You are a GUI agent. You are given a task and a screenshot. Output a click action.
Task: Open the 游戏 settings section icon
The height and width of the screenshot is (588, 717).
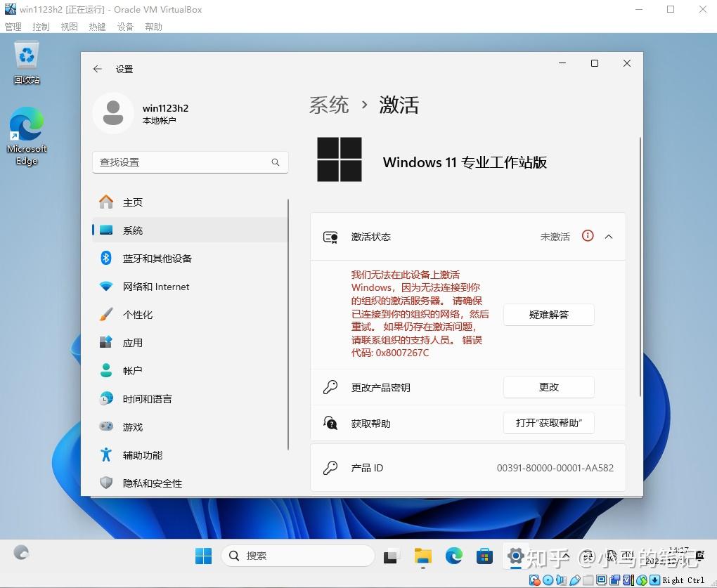(105, 426)
